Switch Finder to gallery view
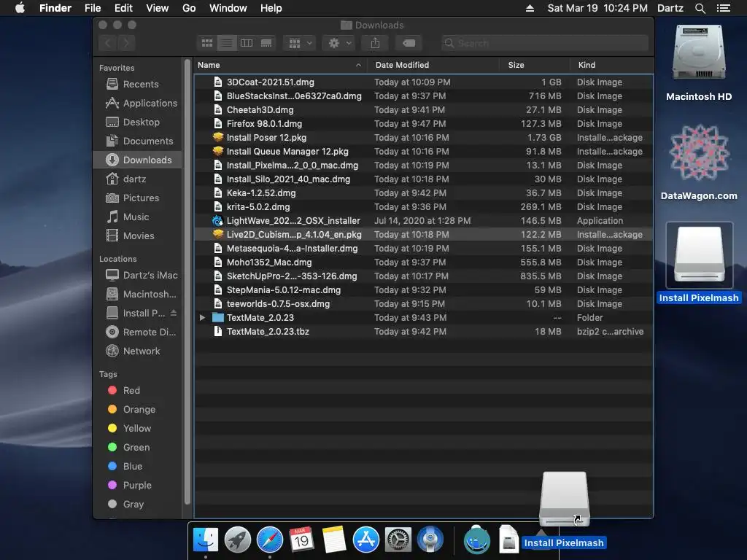The width and height of the screenshot is (747, 560). point(266,43)
